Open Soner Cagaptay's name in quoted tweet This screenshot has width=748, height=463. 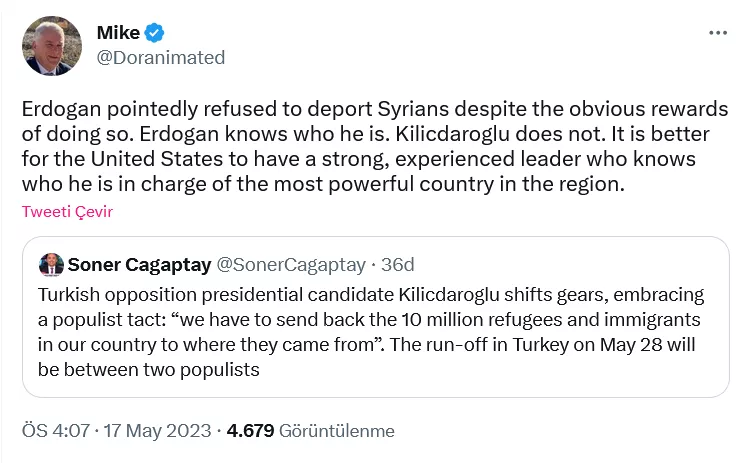[x=139, y=265]
